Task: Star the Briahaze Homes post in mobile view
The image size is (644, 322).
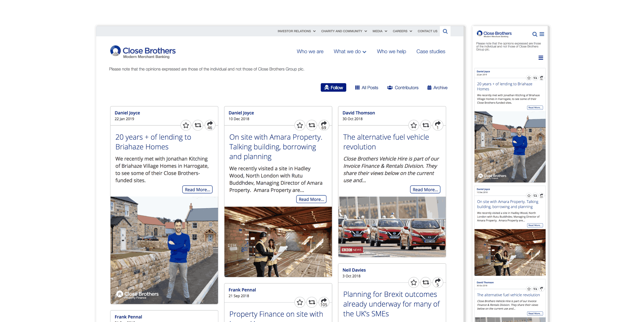Action: pos(529,78)
